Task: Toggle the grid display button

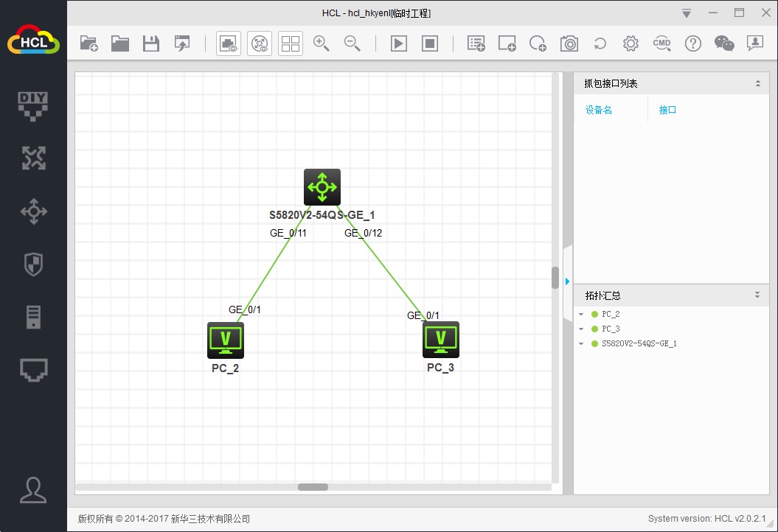Action: (291, 43)
